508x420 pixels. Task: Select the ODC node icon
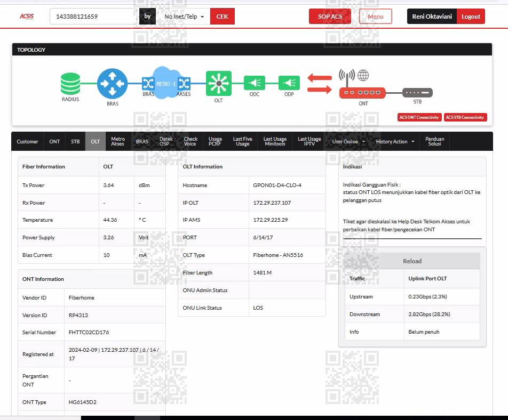(x=255, y=83)
